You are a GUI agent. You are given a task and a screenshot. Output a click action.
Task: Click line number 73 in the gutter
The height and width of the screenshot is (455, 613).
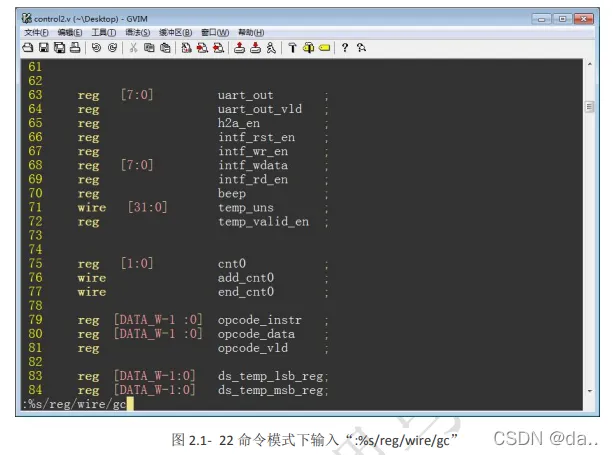tap(35, 235)
